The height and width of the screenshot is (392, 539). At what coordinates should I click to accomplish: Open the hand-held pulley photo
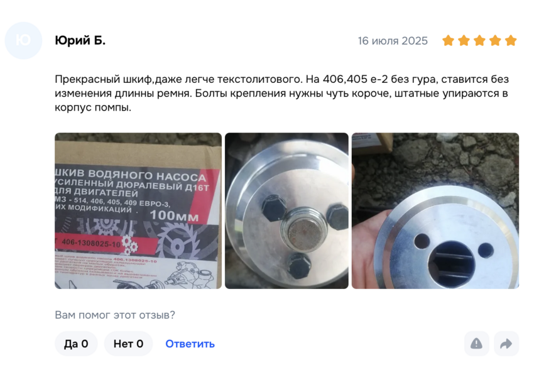pos(435,211)
